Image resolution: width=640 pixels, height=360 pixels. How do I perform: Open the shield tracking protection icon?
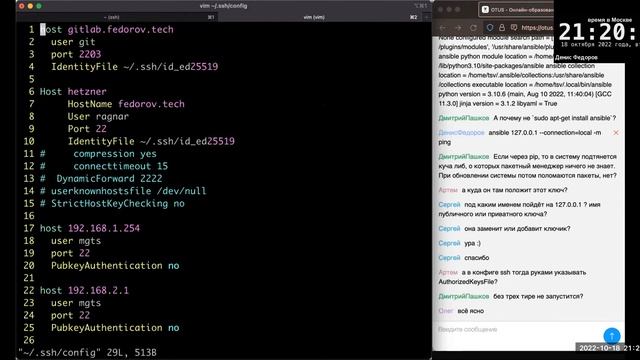490,28
